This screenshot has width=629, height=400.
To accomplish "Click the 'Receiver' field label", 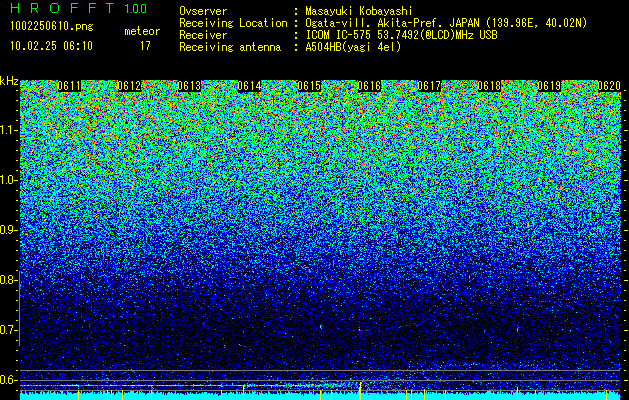I will (x=203, y=35).
